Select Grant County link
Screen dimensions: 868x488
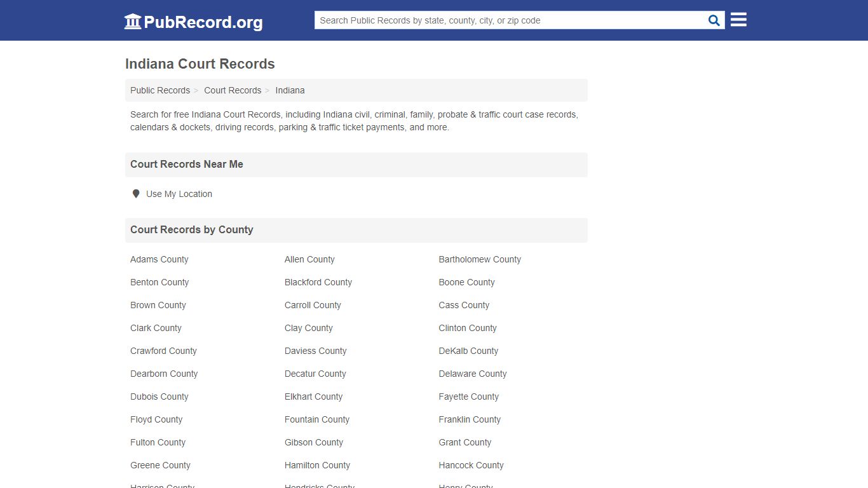(465, 442)
